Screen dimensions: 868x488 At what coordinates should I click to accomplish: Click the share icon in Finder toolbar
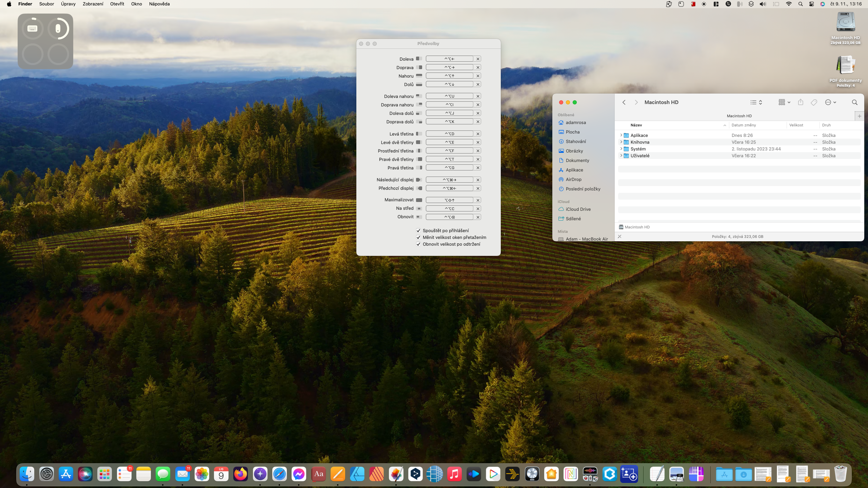point(801,102)
